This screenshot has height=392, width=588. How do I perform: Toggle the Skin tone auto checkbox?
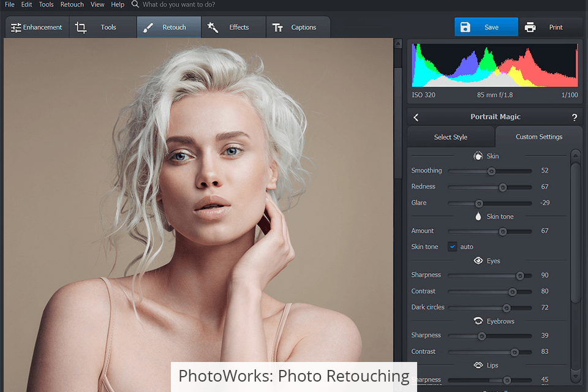(x=452, y=246)
